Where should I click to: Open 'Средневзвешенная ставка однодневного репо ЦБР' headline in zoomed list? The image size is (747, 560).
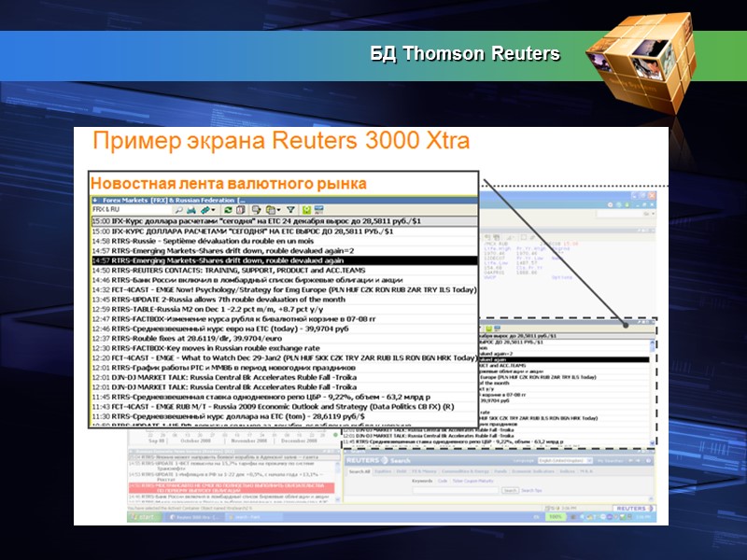pyautogui.click(x=285, y=398)
